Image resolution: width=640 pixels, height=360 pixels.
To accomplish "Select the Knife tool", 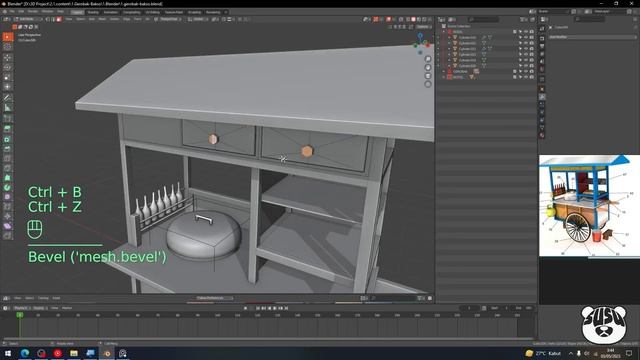I will 8,168.
